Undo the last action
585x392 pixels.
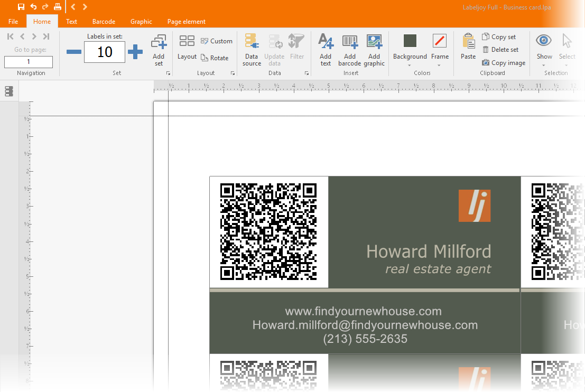[x=34, y=7]
